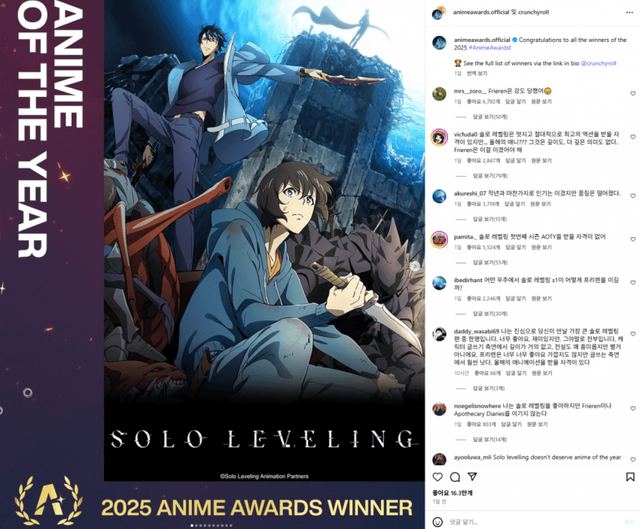Screen dimensions: 640x529
Task: Save post with bookmark icon
Action: pos(630,477)
